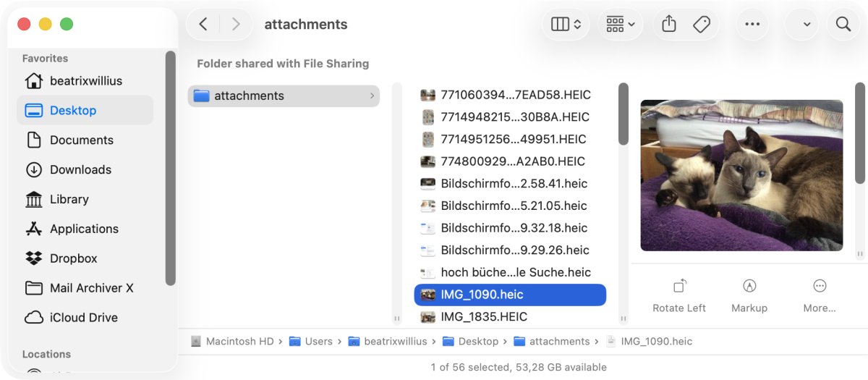Screen dimensions: 868x380
Task: Go forward with the right chevron button
Action: tap(236, 24)
